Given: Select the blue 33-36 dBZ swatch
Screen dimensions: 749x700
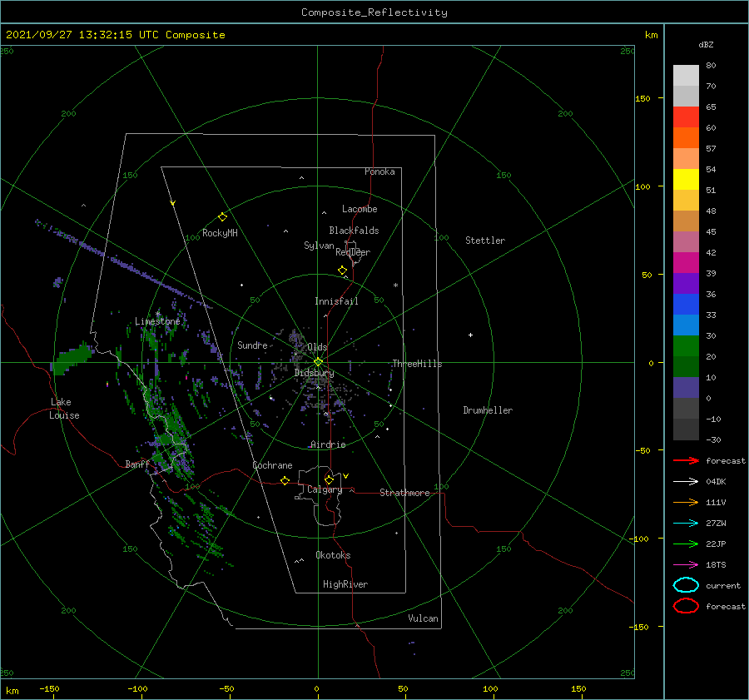Looking at the screenshot, I should 686,305.
